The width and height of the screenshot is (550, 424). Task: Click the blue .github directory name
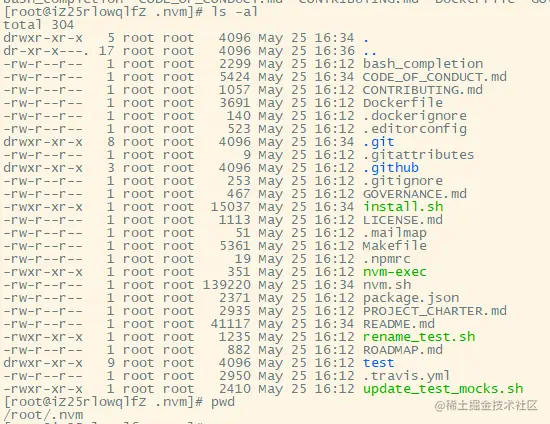point(391,168)
